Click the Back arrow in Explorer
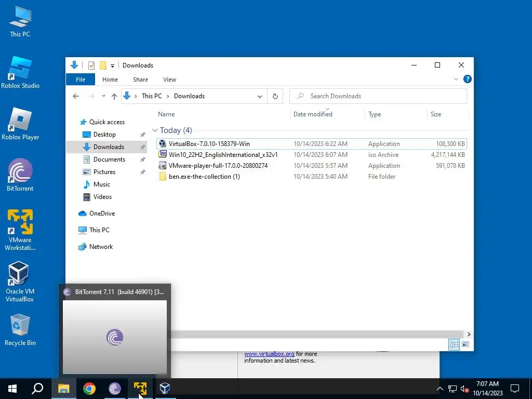 coord(76,96)
